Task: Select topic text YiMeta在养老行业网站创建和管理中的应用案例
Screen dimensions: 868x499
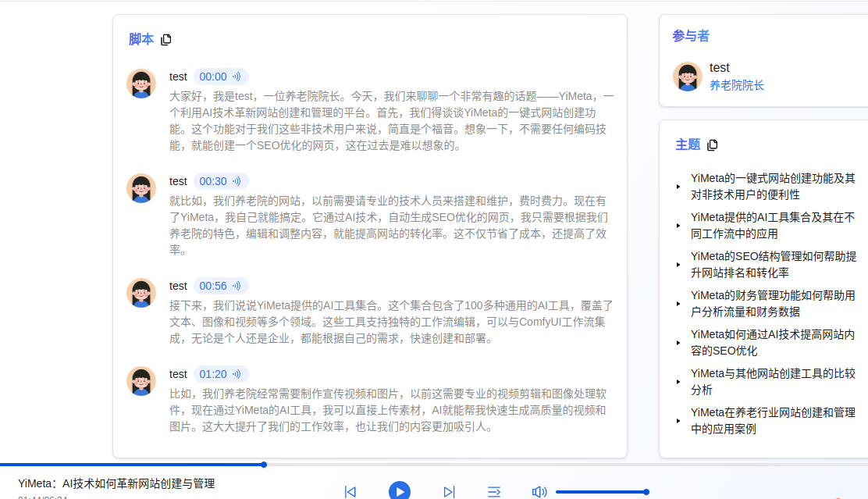Action: point(773,421)
